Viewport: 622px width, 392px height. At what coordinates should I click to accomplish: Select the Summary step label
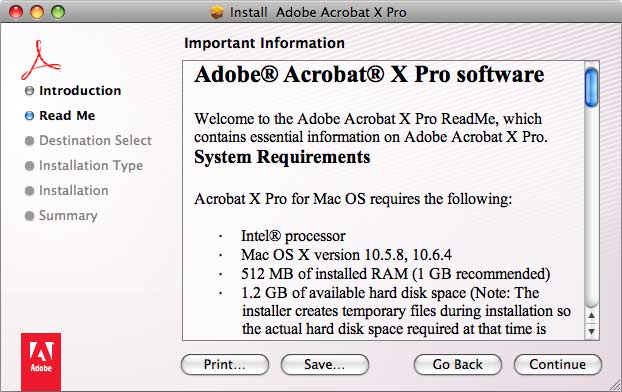coord(68,215)
